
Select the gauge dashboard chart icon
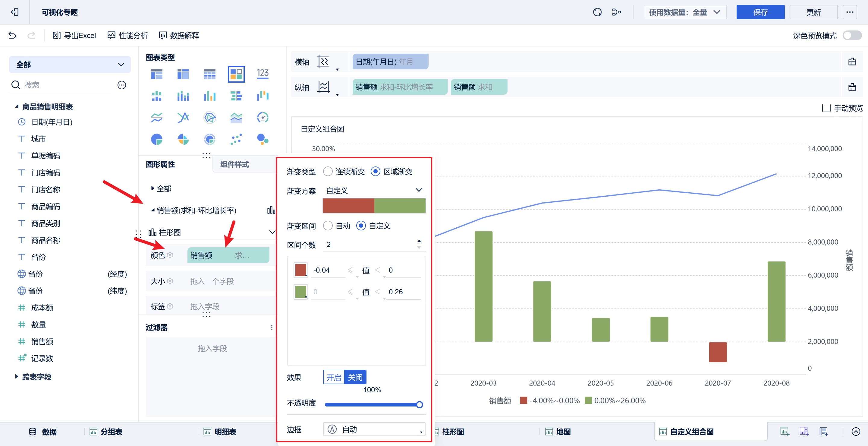(263, 117)
